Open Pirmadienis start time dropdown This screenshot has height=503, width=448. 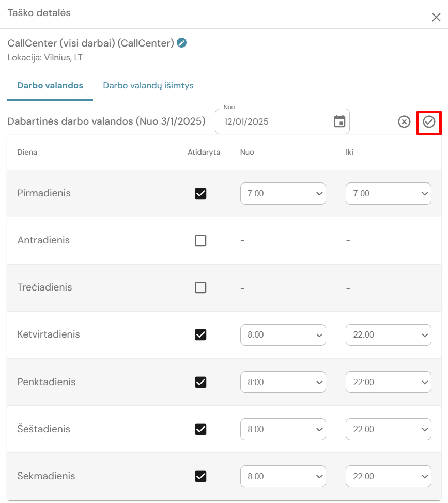tap(283, 193)
